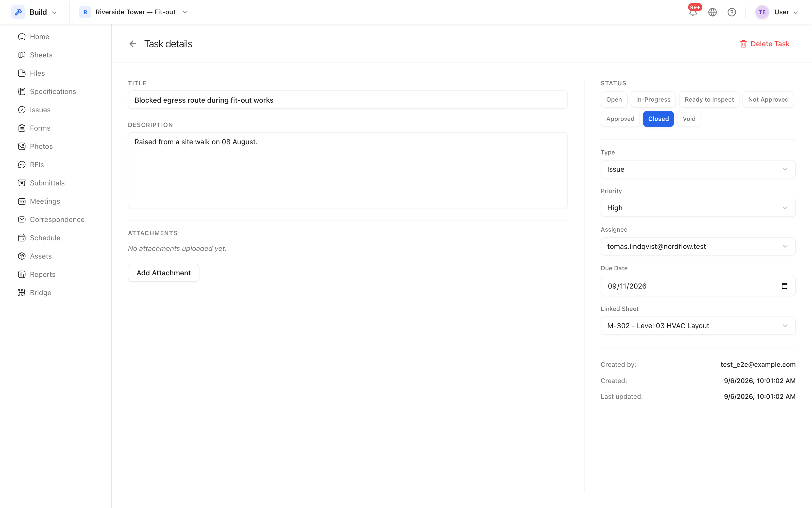Open the calendar picker in Due Date
The height and width of the screenshot is (508, 812).
coord(785,286)
